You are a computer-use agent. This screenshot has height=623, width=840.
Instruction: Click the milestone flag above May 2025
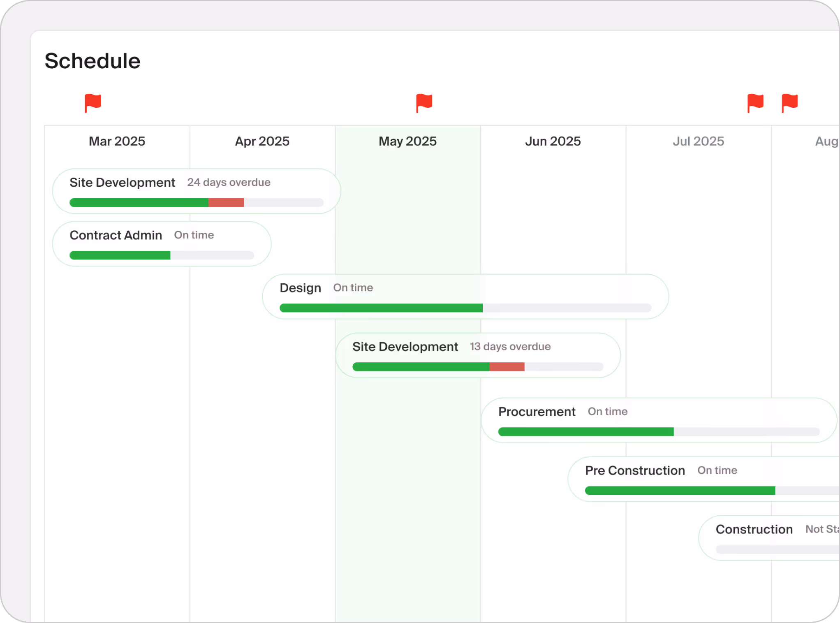(424, 103)
